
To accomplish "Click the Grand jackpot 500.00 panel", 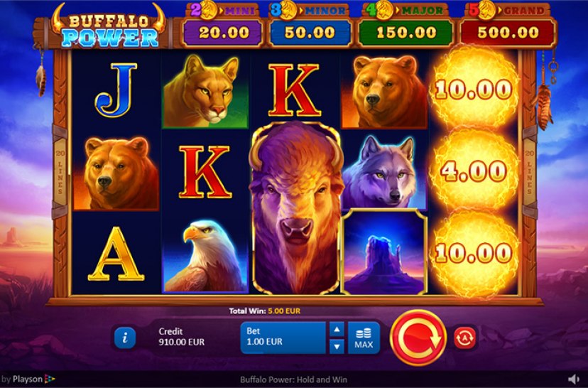I will (x=508, y=32).
